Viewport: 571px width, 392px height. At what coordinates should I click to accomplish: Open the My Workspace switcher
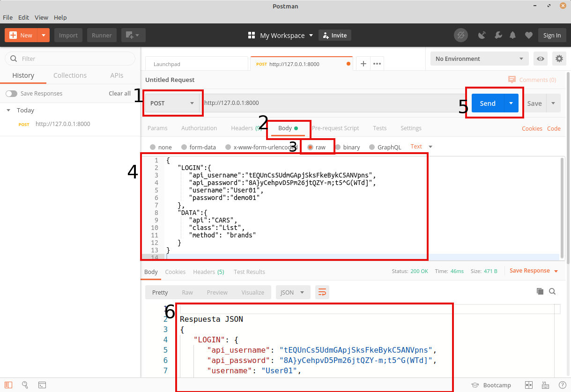click(x=280, y=35)
